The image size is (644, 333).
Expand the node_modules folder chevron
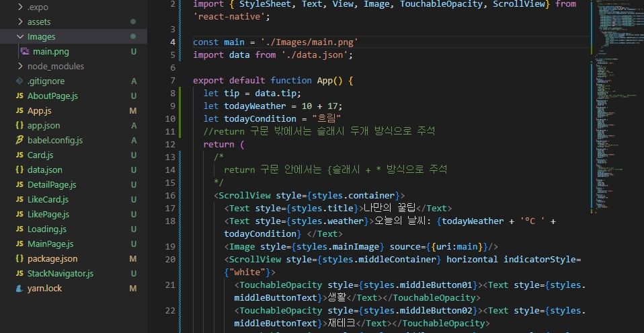tap(20, 66)
